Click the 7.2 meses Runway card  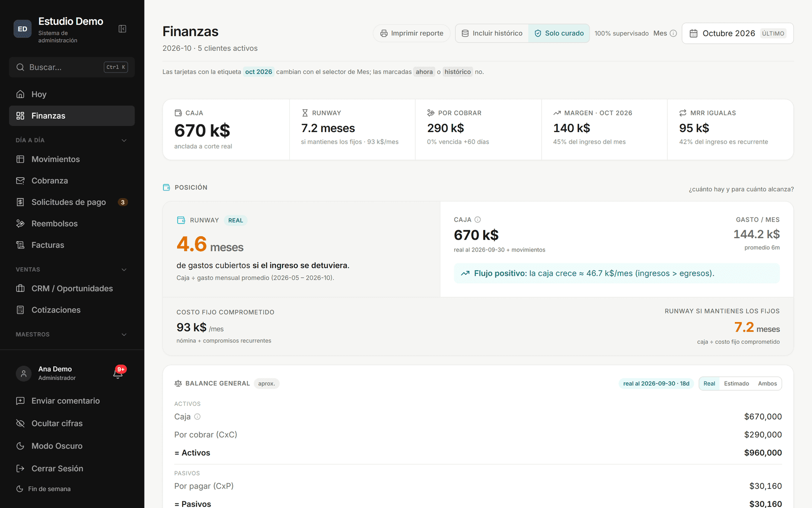click(352, 130)
